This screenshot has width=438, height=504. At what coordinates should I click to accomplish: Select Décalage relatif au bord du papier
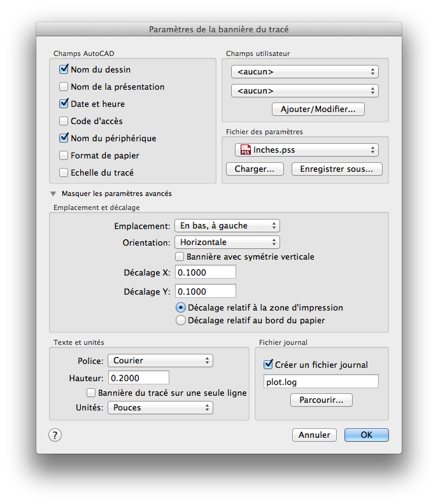[x=181, y=320]
